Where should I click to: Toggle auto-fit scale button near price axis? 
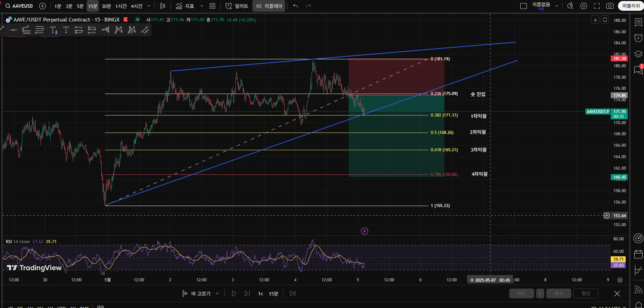[605, 20]
